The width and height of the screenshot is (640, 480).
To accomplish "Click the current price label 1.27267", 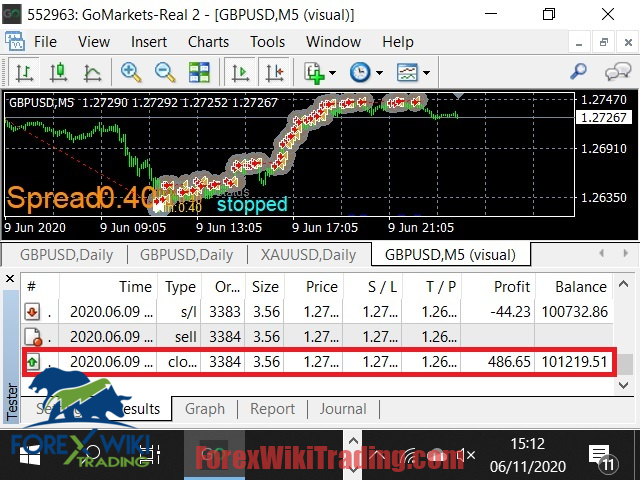I will point(603,118).
